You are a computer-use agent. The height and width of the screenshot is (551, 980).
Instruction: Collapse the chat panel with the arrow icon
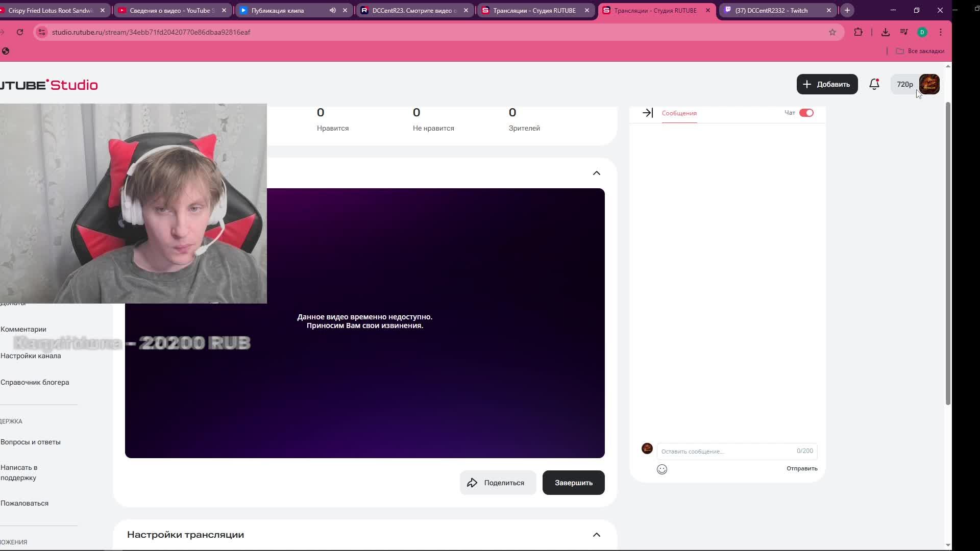647,113
